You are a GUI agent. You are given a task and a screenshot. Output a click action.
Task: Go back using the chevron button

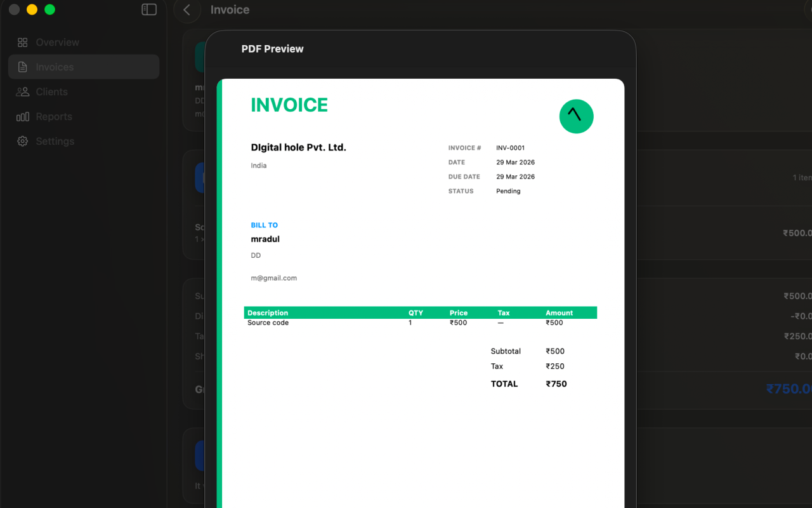pos(187,10)
